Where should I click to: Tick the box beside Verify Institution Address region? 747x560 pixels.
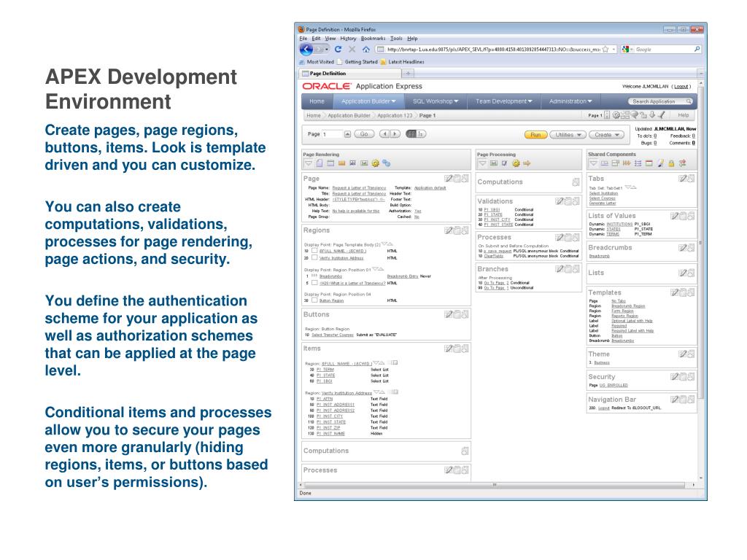point(314,257)
